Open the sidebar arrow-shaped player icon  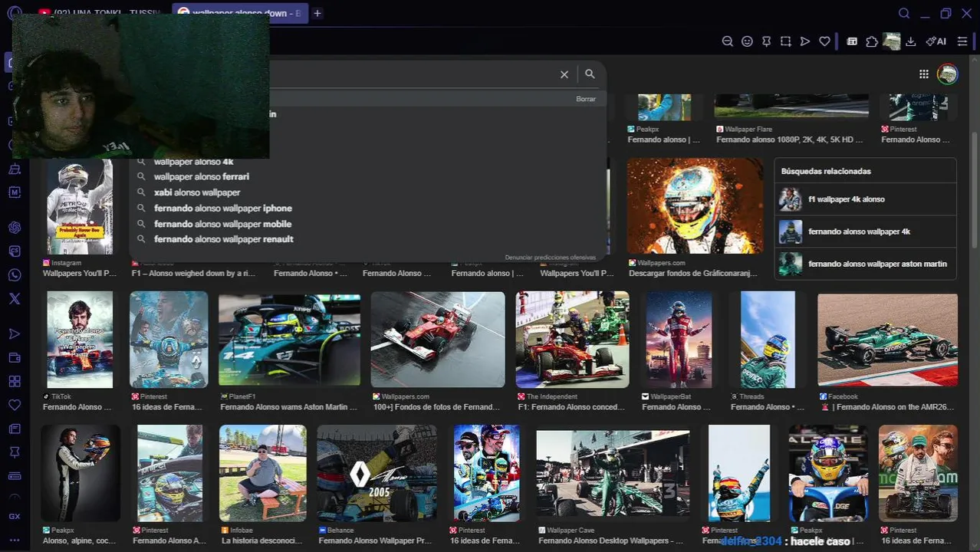15,334
